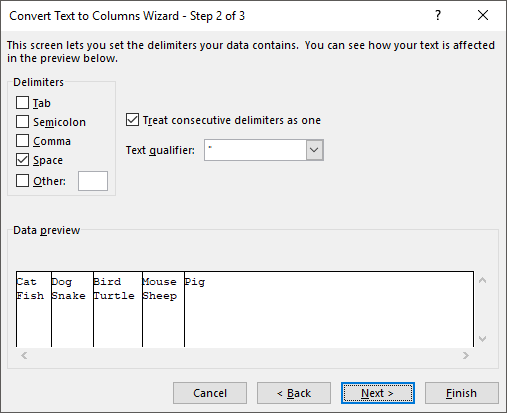Cancel the wizard
507x413 pixels.
[x=210, y=393]
